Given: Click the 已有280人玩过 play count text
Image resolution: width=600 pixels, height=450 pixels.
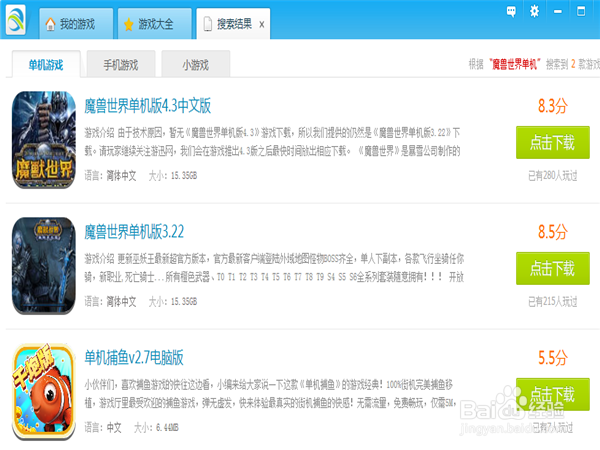Looking at the screenshot, I should click(553, 176).
